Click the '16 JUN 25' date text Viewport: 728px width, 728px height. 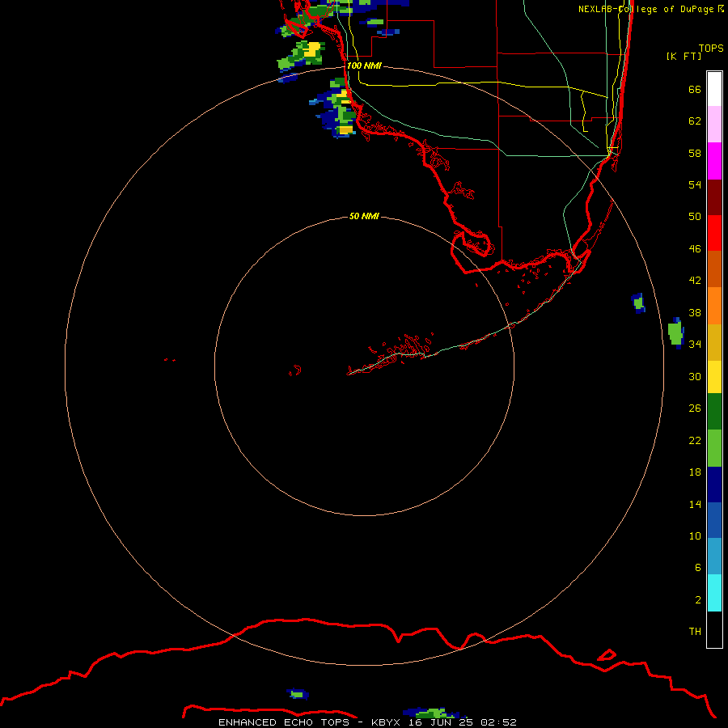pyautogui.click(x=441, y=722)
